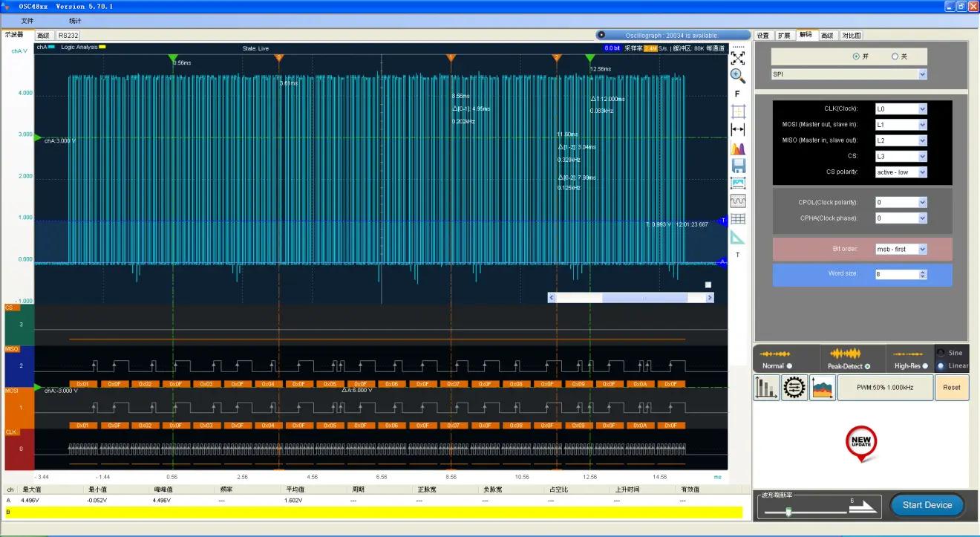980x537 pixels.
Task: Select the 开 (on) radio button
Action: click(856, 56)
